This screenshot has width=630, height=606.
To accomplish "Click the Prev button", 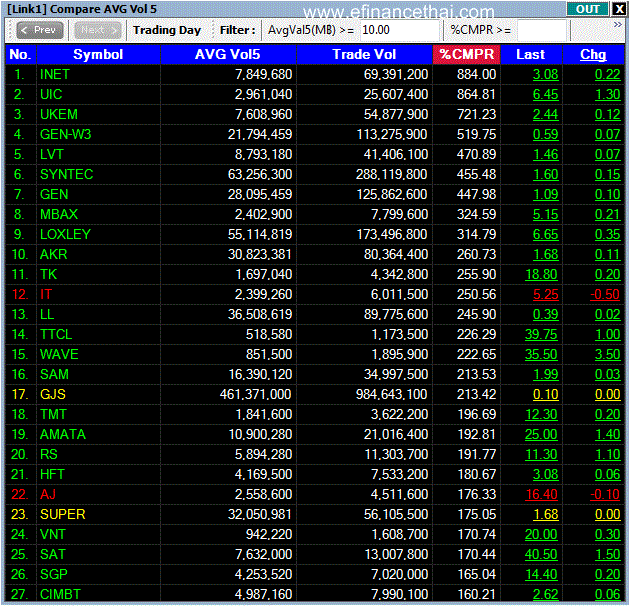I will click(x=40, y=30).
